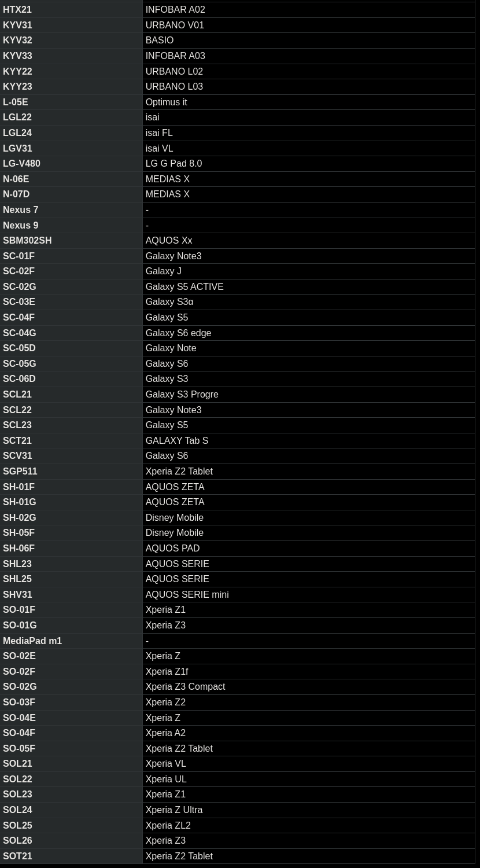
Task: Select the Galaxy S3 Progre cell
Action: 182,395
